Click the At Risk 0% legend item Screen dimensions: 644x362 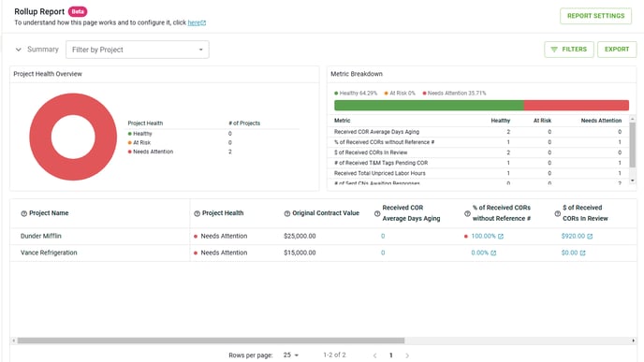pos(400,94)
